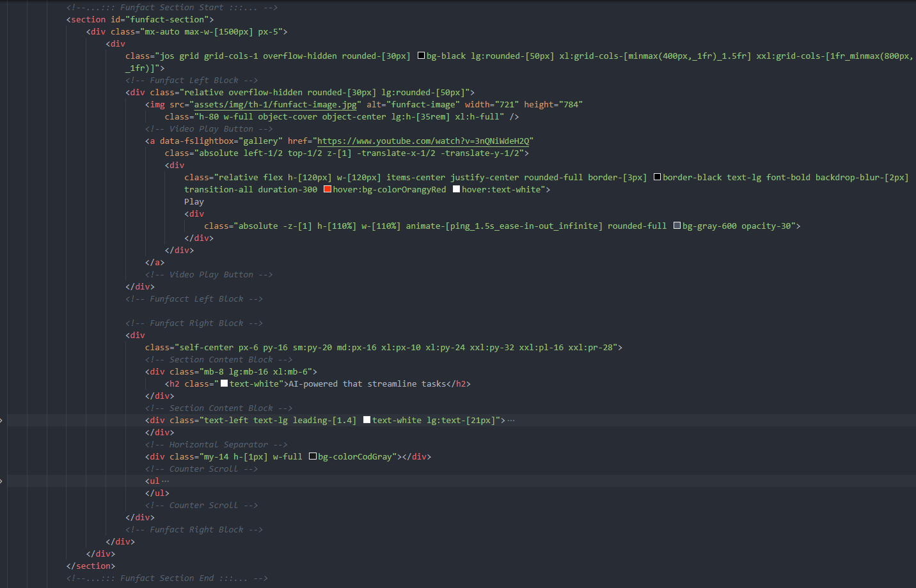Open the border-black color swatch

point(657,177)
